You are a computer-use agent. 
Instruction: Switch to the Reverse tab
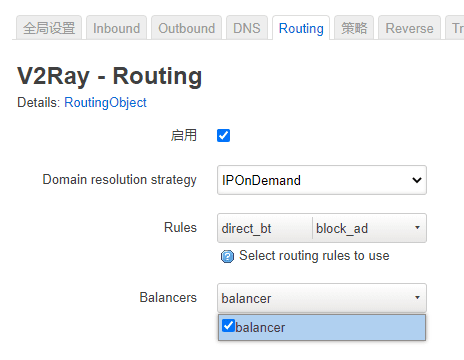(409, 28)
